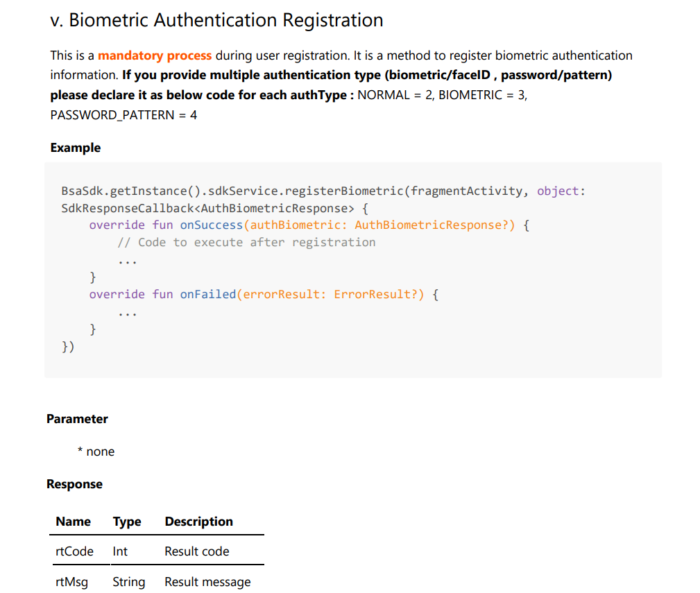Click the 'Type' table column header
700x593 pixels.
click(x=127, y=522)
